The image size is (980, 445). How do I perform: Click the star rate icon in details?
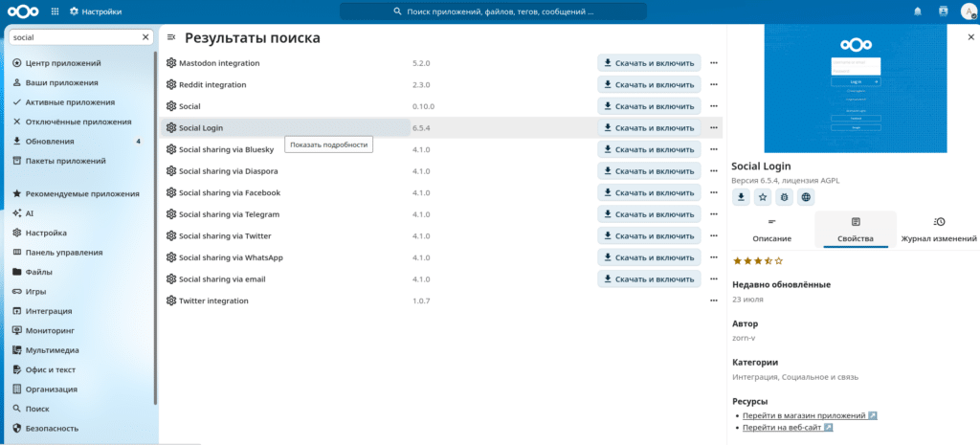(763, 197)
